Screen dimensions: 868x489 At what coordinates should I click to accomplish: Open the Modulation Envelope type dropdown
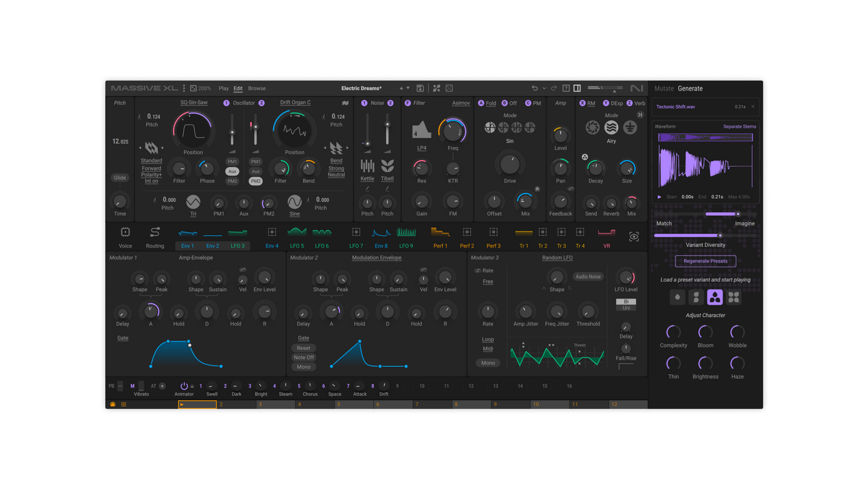pyautogui.click(x=376, y=258)
